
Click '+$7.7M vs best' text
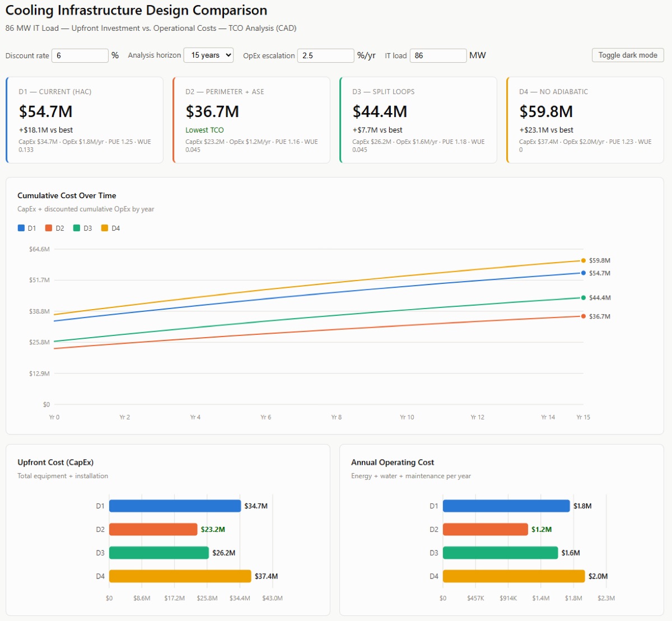[x=377, y=130]
